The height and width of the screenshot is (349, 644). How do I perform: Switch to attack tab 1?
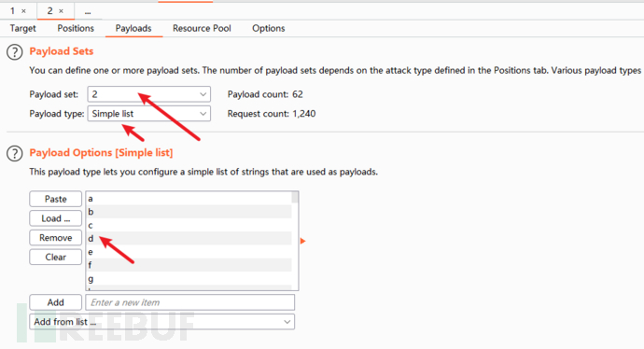[x=13, y=11]
